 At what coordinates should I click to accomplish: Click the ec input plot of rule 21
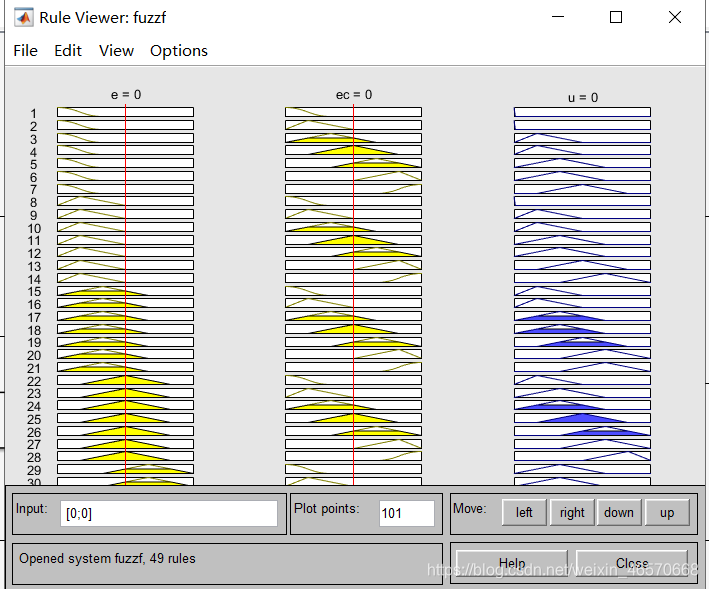pyautogui.click(x=354, y=367)
